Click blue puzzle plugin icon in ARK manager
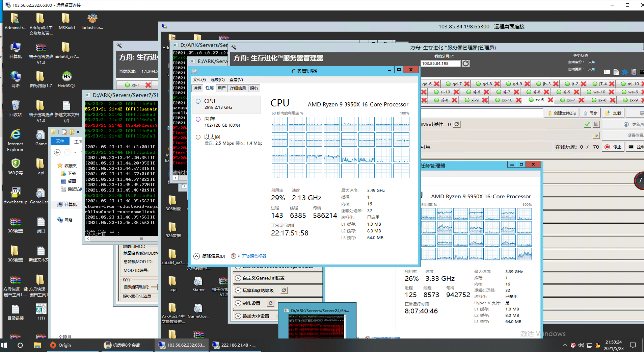 [x=625, y=72]
